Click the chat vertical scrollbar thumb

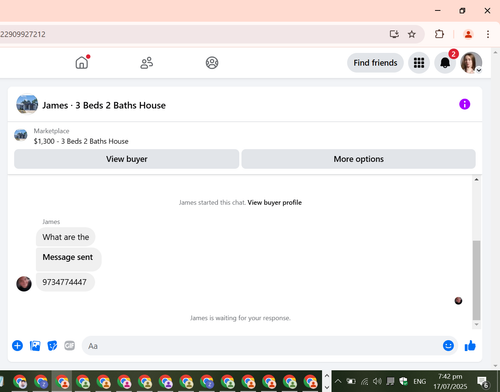pos(477,280)
